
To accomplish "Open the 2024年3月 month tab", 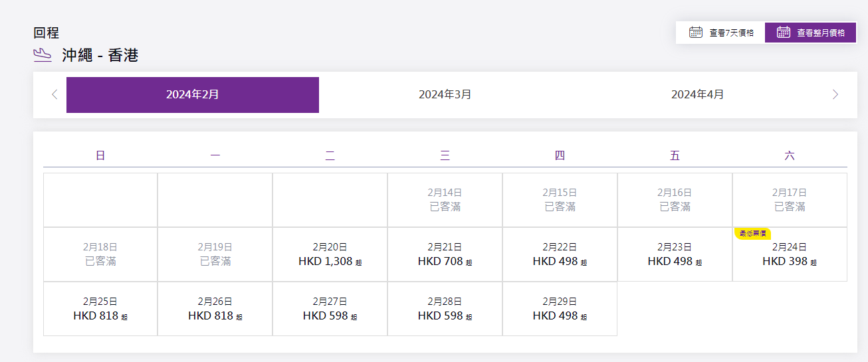I will (445, 94).
